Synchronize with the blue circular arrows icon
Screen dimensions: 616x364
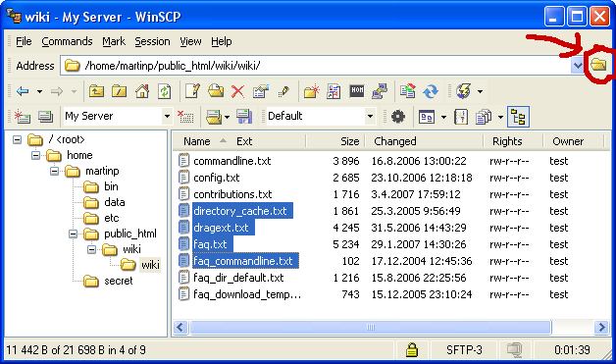click(431, 91)
